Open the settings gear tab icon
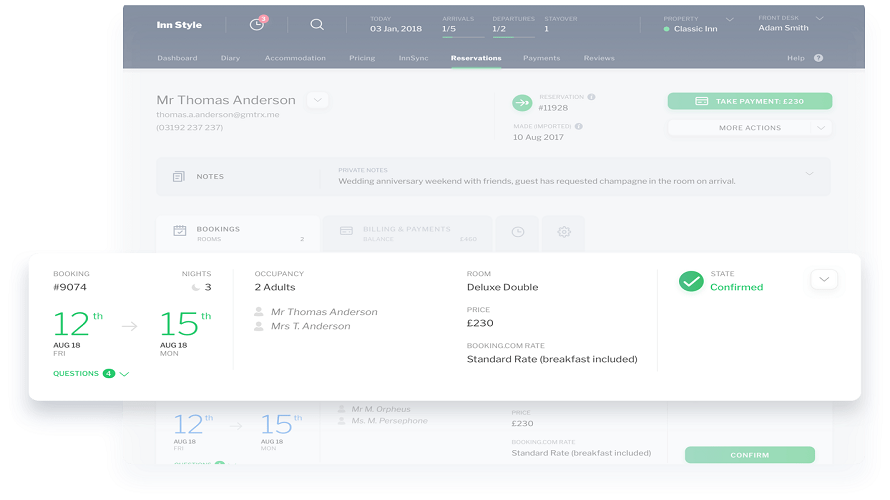 564,232
